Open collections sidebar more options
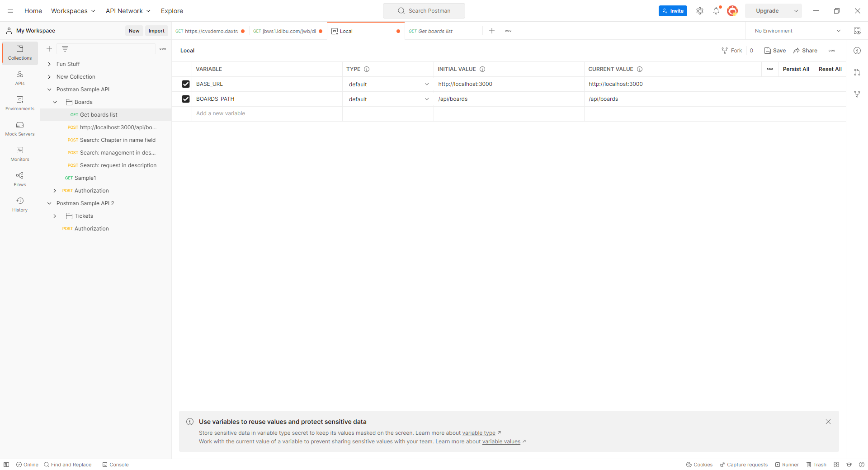Image resolution: width=868 pixels, height=470 pixels. [163, 49]
